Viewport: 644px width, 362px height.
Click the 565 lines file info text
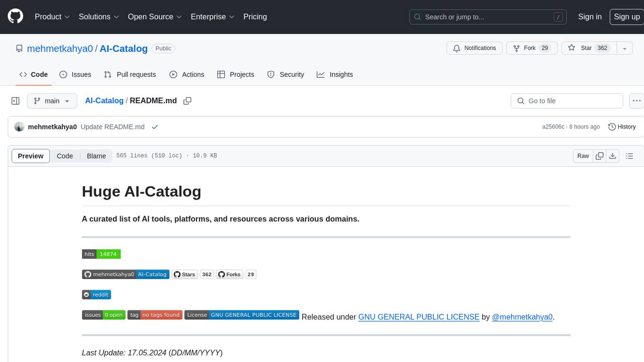[167, 156]
